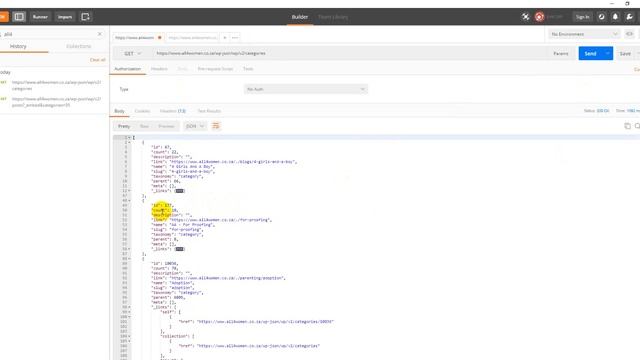Screen dimensions: 640x360
Task: Open the settings wrench icon
Action: tap(629, 17)
